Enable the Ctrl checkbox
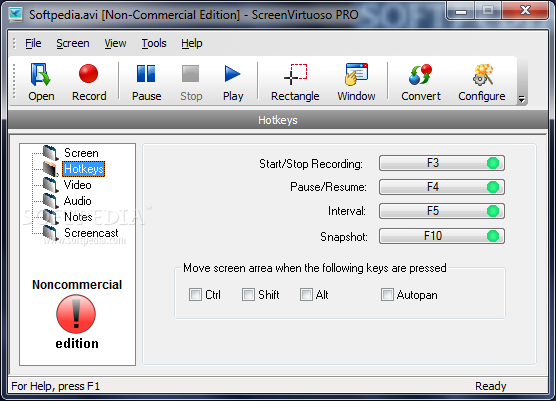The width and height of the screenshot is (556, 401). [x=195, y=295]
